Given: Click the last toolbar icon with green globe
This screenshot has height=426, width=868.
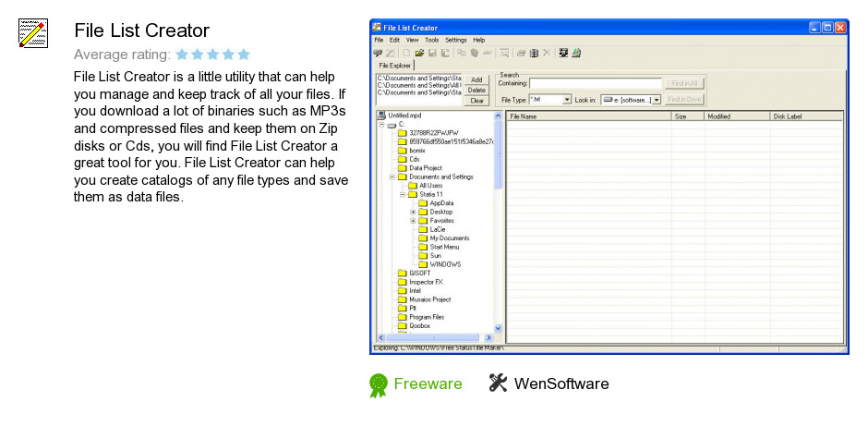Looking at the screenshot, I should coord(576,54).
